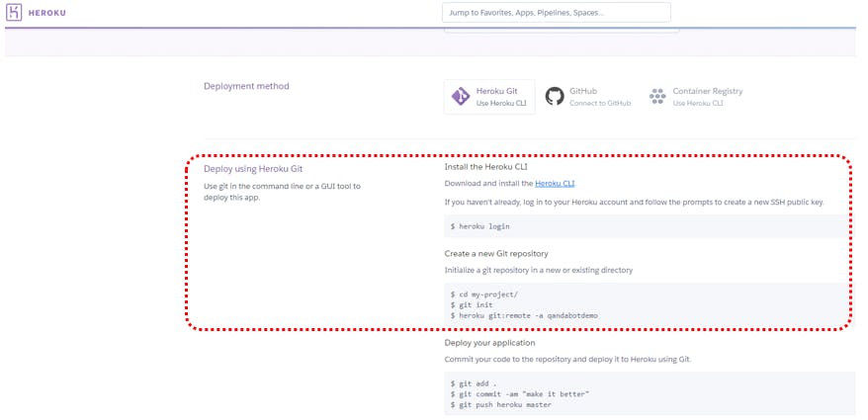Click the 'Deploy your application' heading

coord(490,343)
